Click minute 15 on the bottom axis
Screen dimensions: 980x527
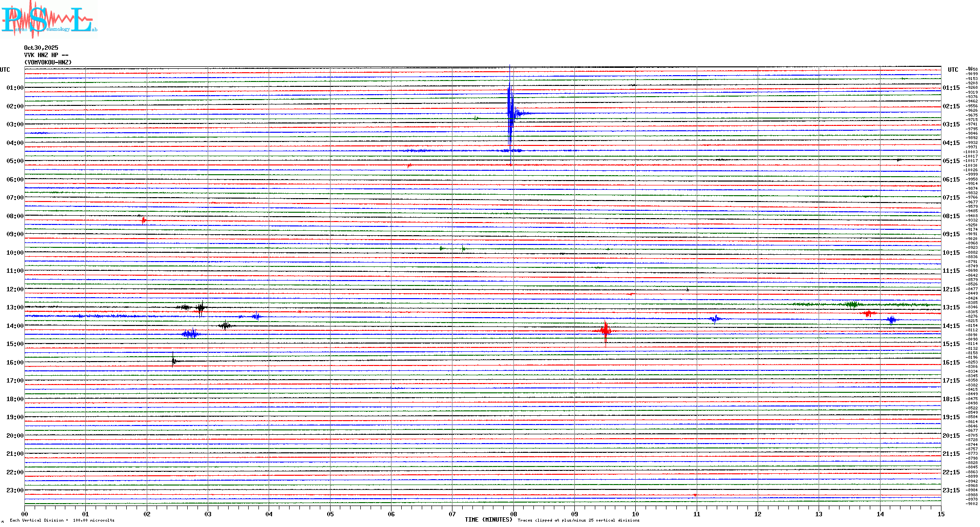pos(941,514)
